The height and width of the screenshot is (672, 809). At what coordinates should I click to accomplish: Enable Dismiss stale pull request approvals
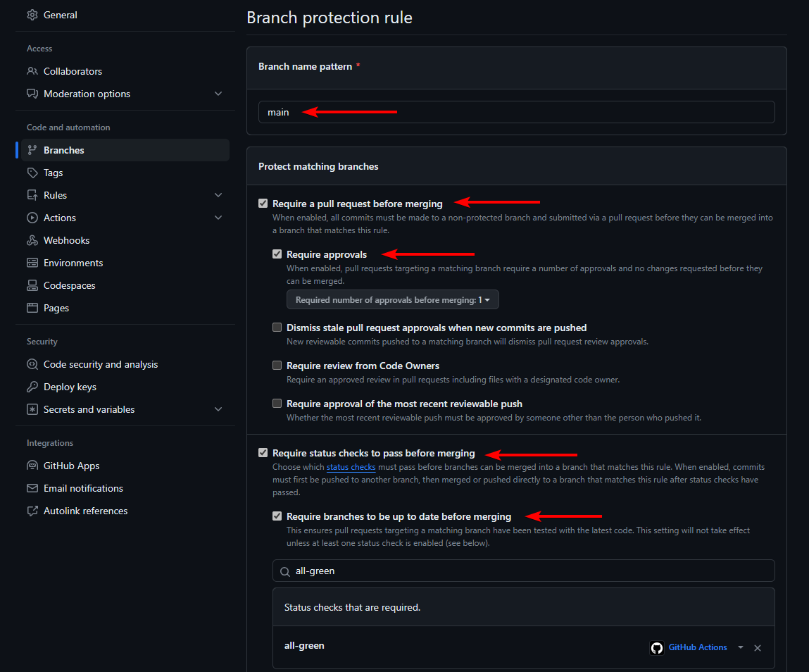pos(277,327)
